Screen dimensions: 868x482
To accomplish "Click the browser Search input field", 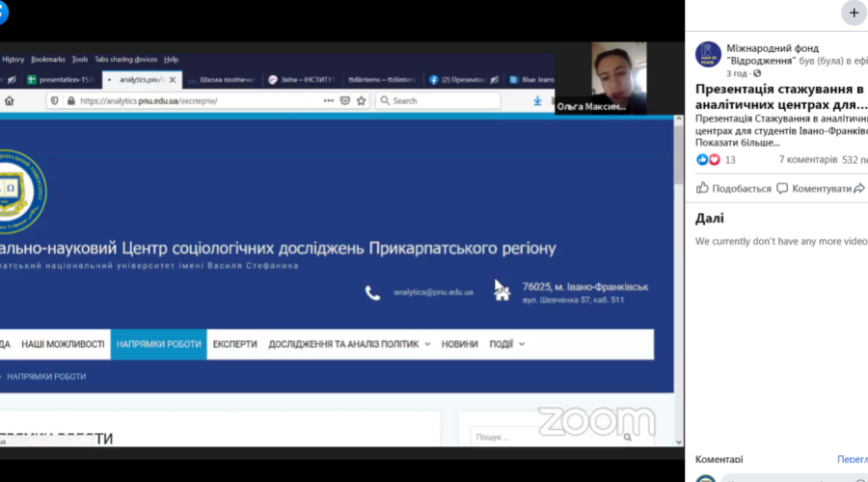I will tap(444, 100).
